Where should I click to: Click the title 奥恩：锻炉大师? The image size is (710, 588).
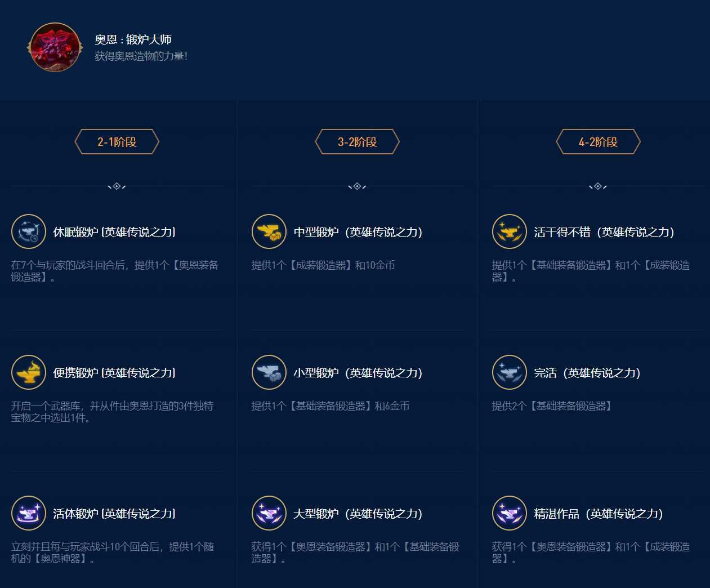coord(133,39)
